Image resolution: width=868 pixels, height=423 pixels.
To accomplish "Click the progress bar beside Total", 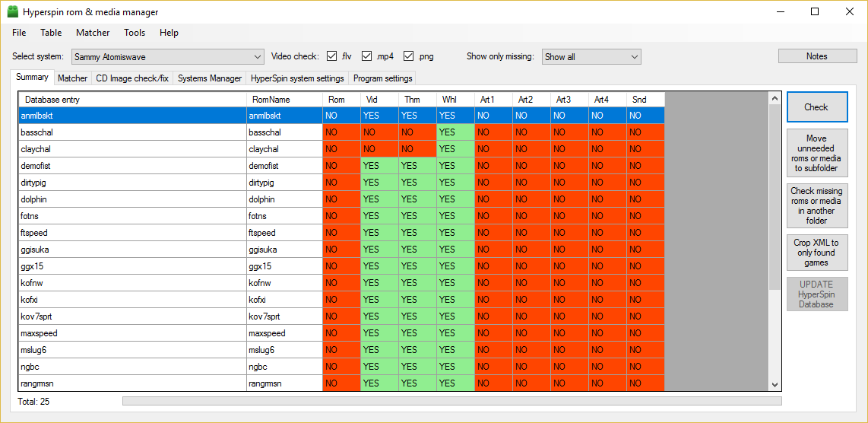I will pos(451,401).
